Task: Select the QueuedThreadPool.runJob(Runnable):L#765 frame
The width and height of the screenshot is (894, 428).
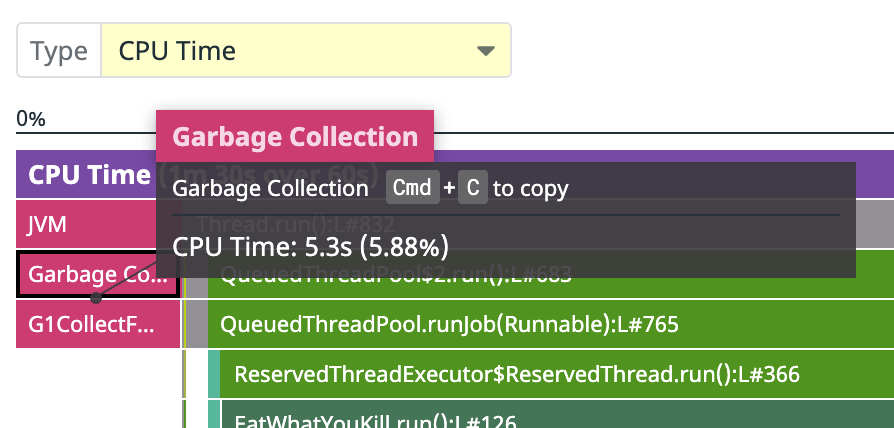Action: (x=551, y=324)
